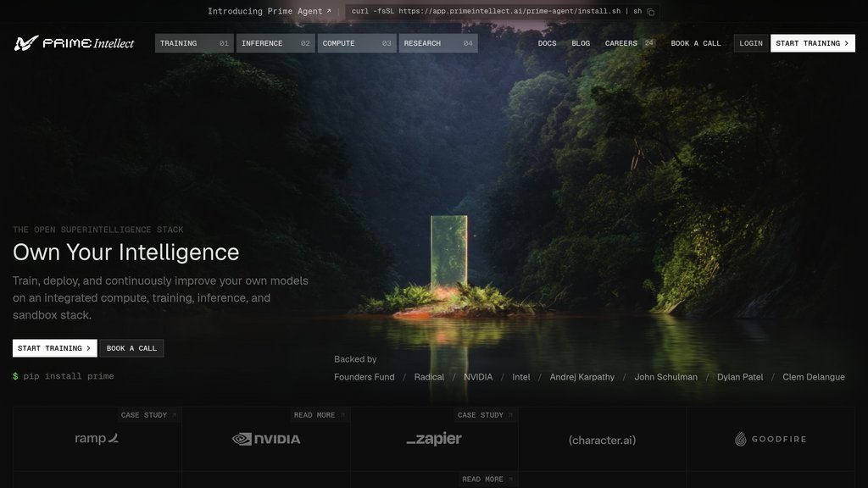Click the NVIDIA logo card
The image size is (868, 488).
266,440
